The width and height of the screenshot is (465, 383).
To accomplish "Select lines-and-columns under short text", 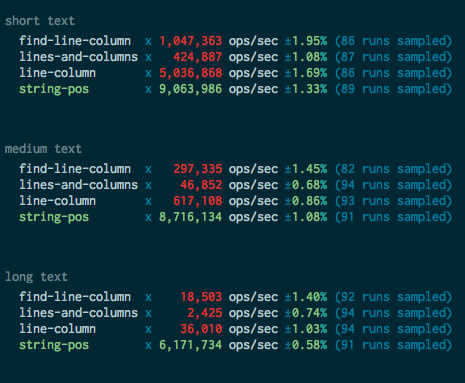I will coord(78,57).
